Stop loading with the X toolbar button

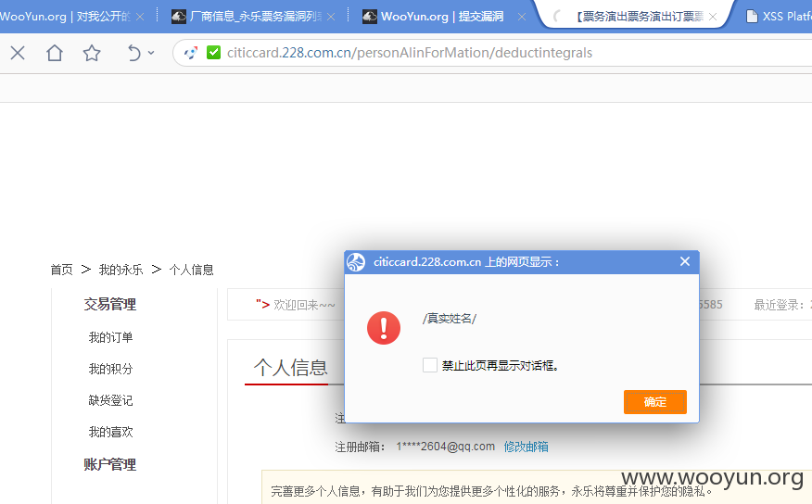tap(18, 53)
